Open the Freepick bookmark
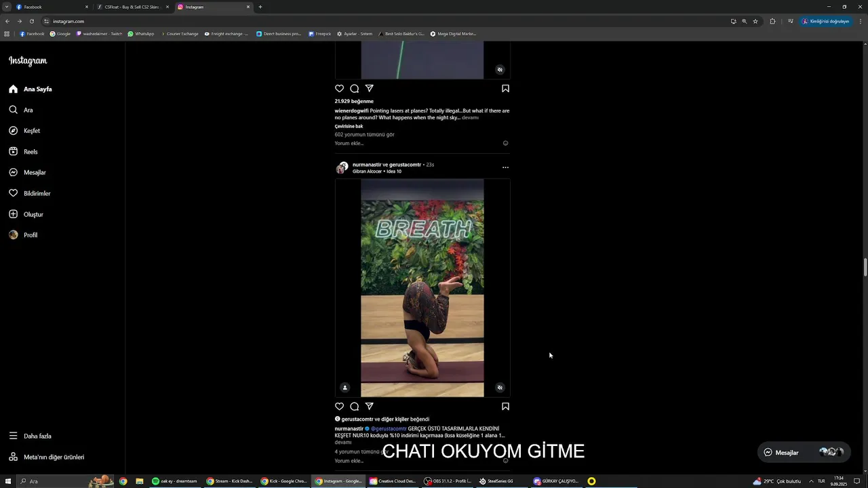This screenshot has height=488, width=868. (320, 34)
